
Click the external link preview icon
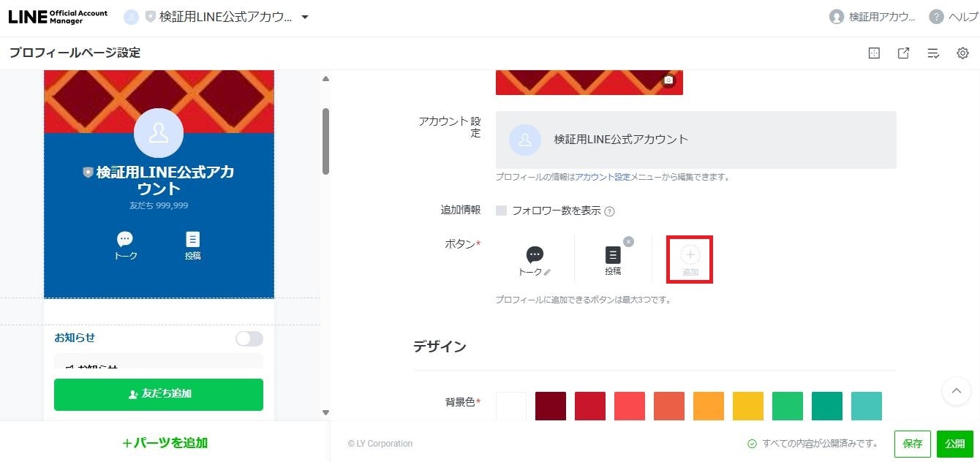pos(903,53)
